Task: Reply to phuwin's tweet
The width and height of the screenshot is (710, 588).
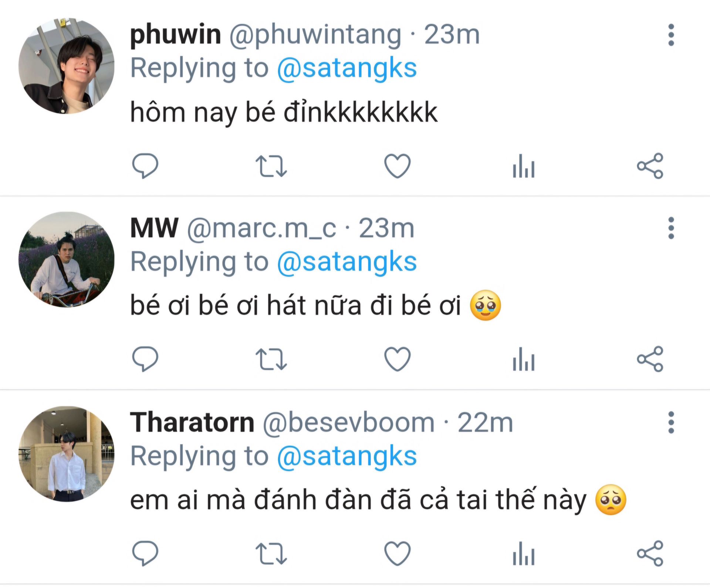Action: (x=145, y=166)
